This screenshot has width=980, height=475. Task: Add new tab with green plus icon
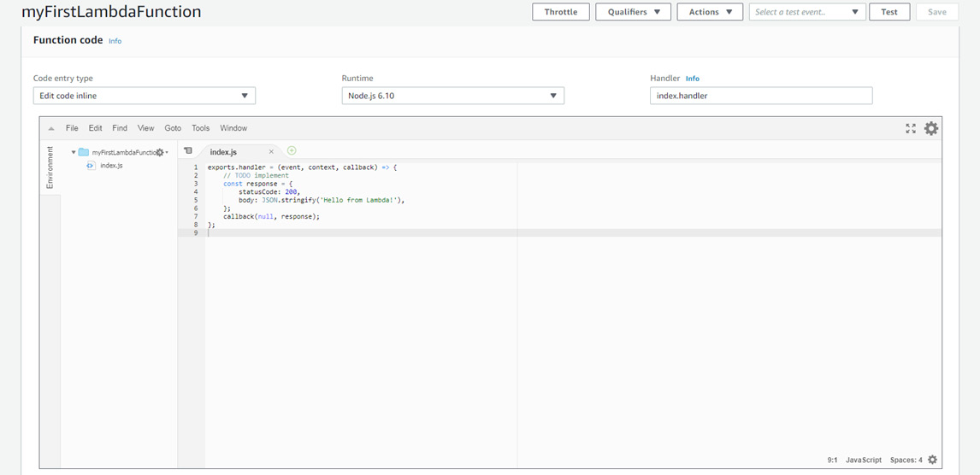(292, 151)
